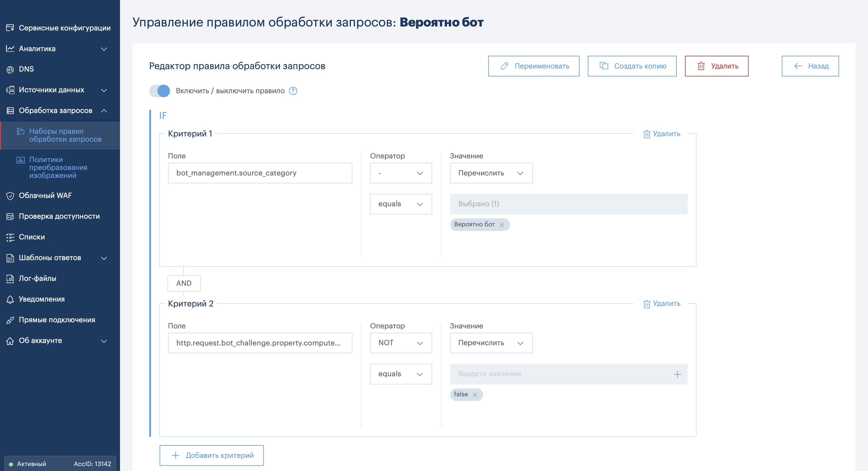Open Критерий 1 equals operator dropdown

click(x=400, y=204)
